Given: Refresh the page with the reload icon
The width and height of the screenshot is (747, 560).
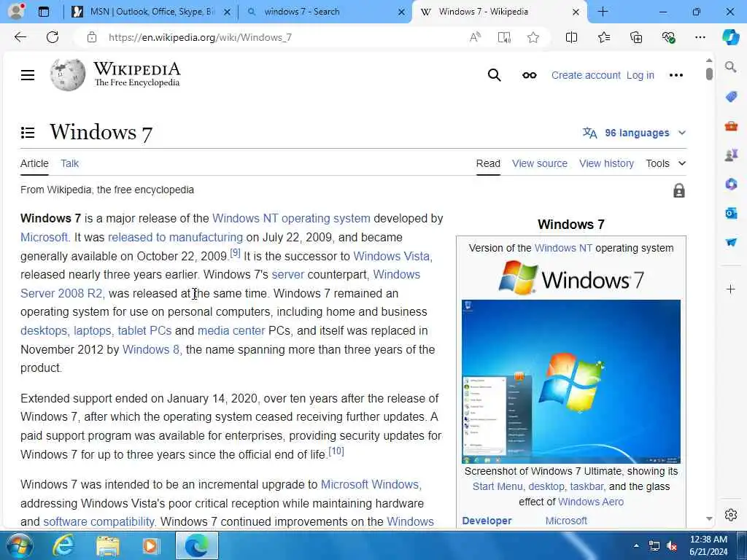Looking at the screenshot, I should coord(53,37).
